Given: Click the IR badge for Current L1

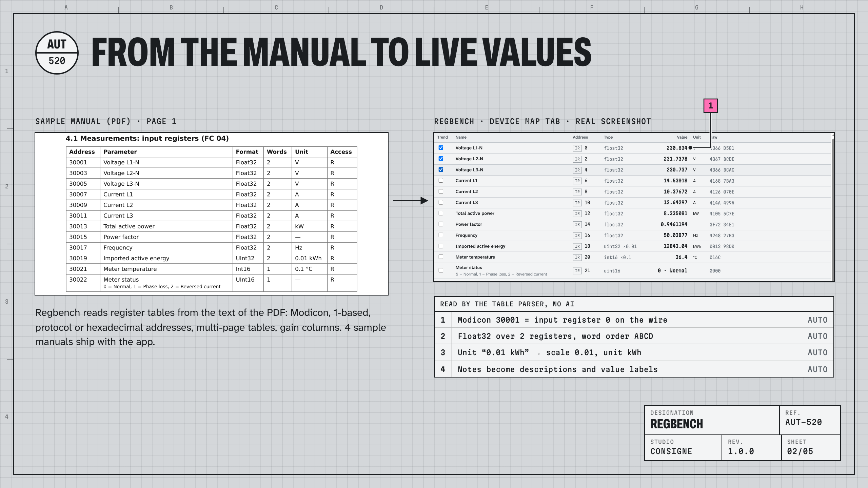Looking at the screenshot, I should tap(577, 181).
